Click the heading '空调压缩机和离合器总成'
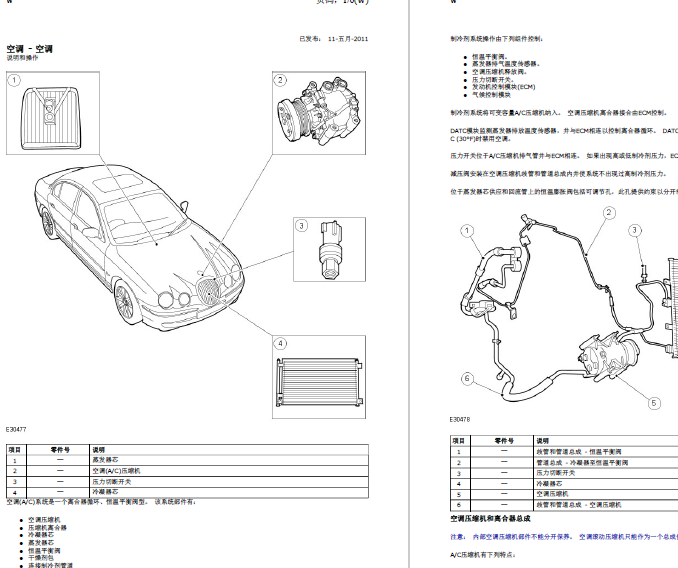The image size is (678, 568). pos(490,518)
